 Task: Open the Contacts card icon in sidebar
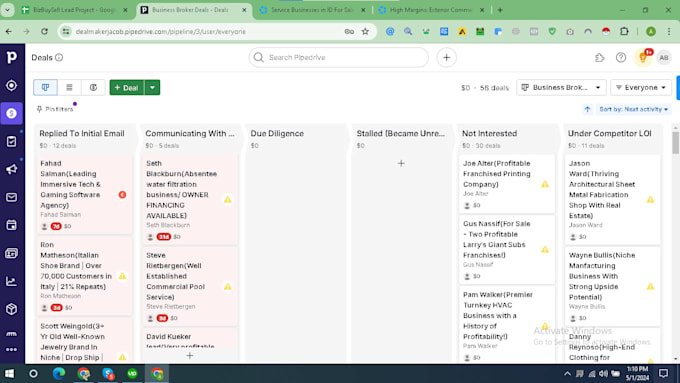click(12, 253)
